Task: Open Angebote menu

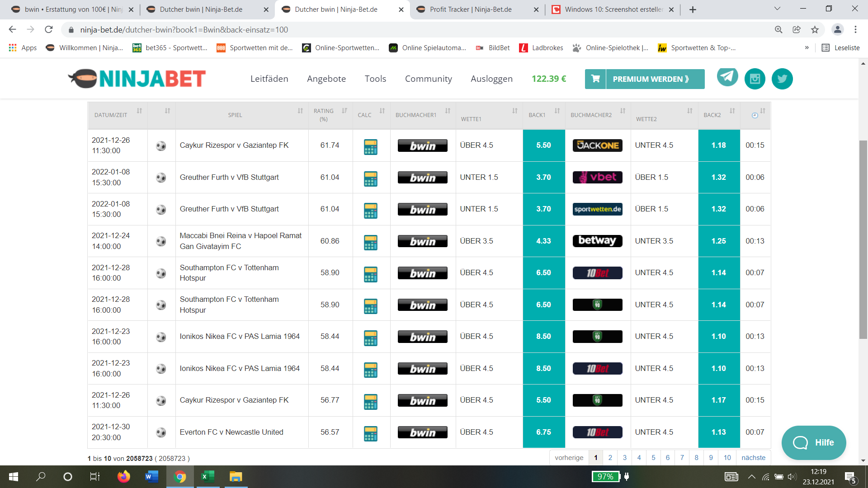Action: pyautogui.click(x=326, y=79)
